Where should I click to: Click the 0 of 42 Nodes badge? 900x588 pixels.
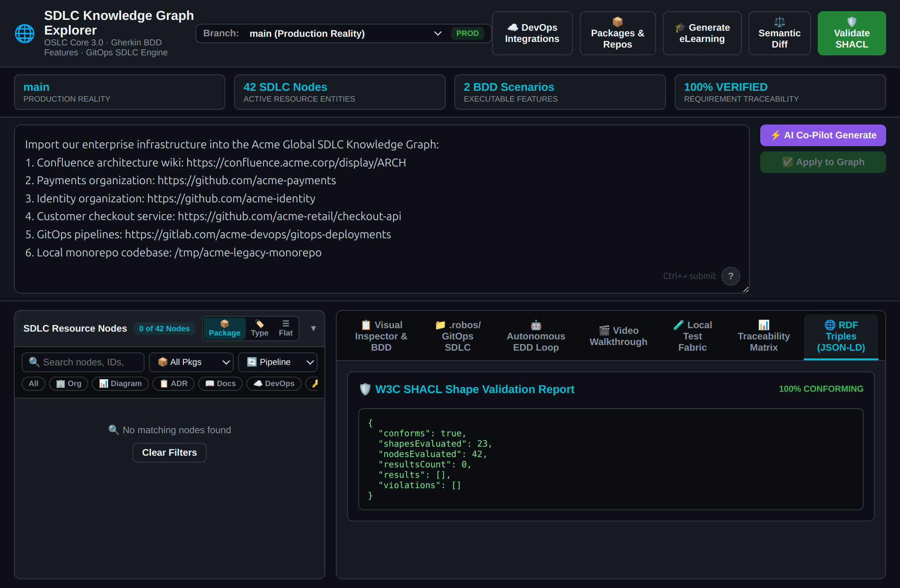(164, 329)
